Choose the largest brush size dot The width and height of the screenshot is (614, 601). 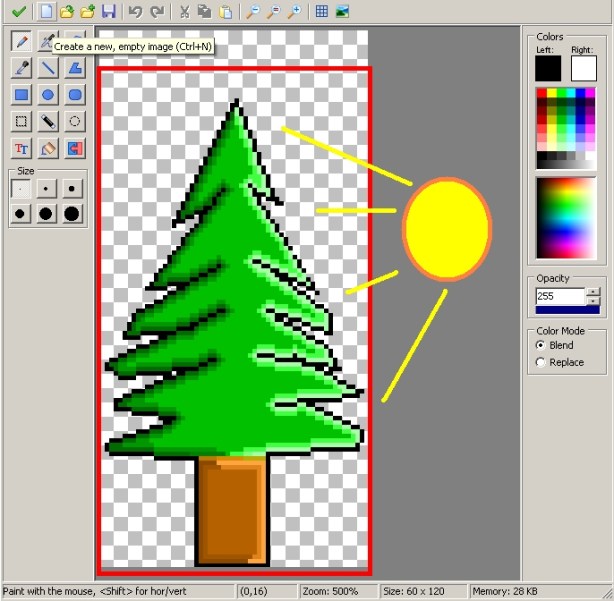point(72,213)
